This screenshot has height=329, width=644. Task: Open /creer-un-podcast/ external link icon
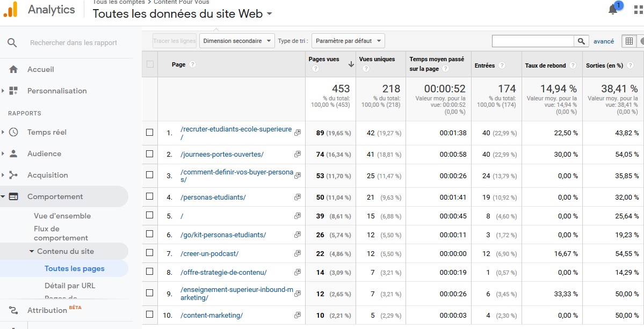point(298,253)
